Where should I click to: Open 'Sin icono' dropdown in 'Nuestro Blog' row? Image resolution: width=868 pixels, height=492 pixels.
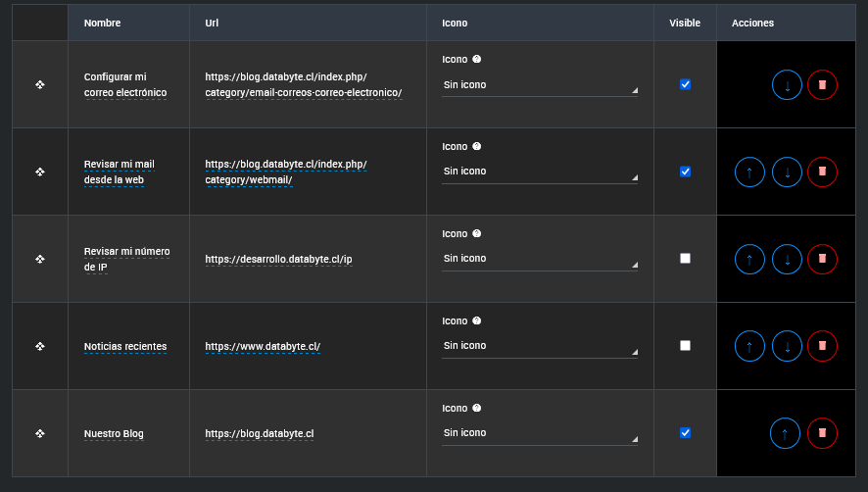(x=539, y=433)
